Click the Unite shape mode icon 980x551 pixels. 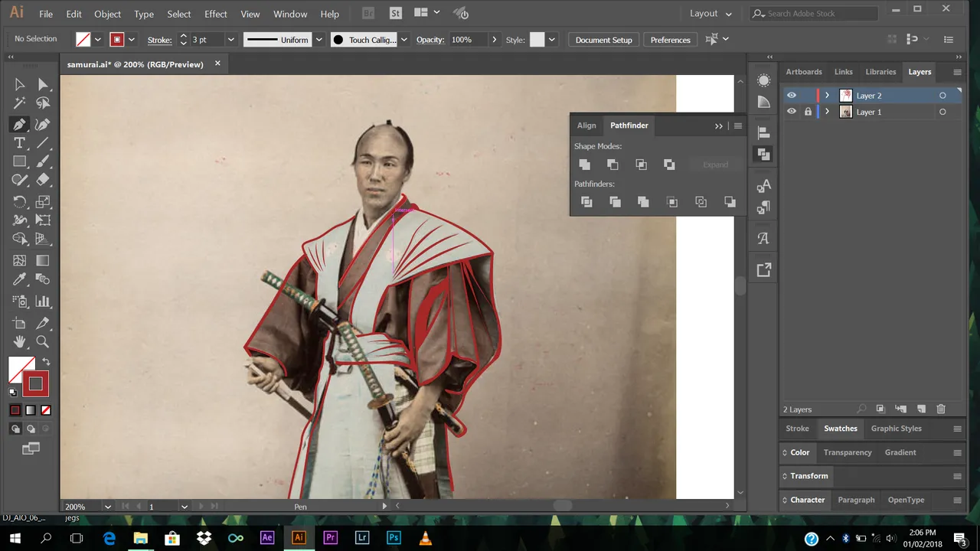pos(585,165)
